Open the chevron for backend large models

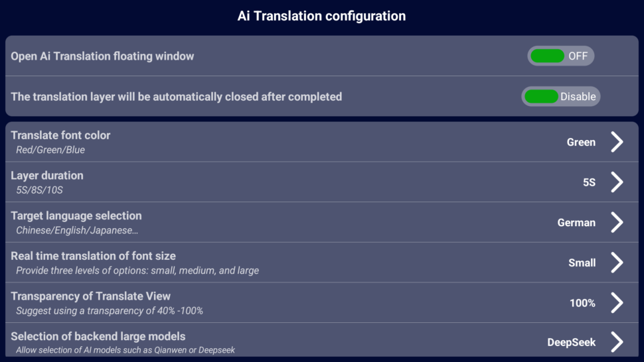[x=617, y=342]
